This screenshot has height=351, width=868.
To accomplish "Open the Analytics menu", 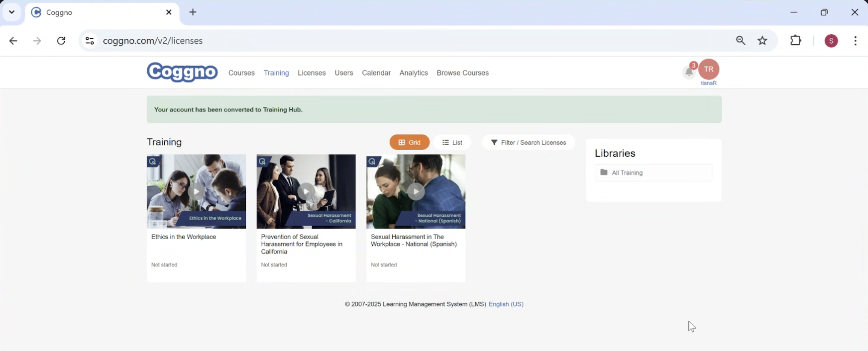I will (414, 73).
